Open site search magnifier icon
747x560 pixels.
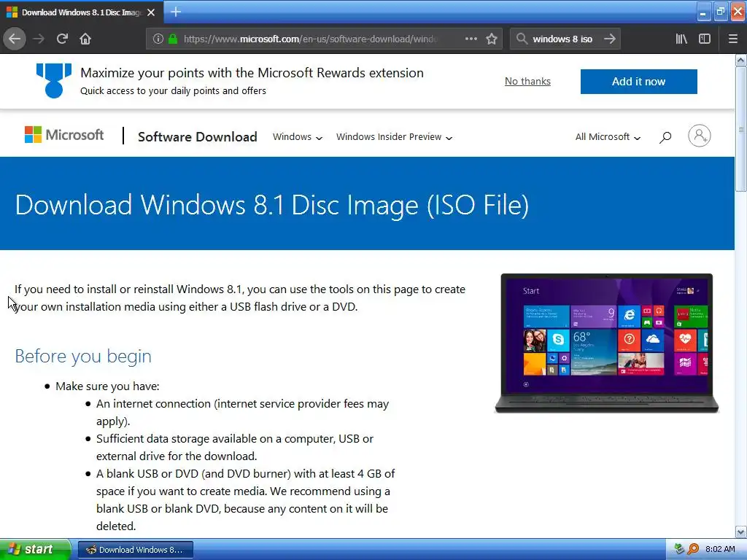pos(665,137)
